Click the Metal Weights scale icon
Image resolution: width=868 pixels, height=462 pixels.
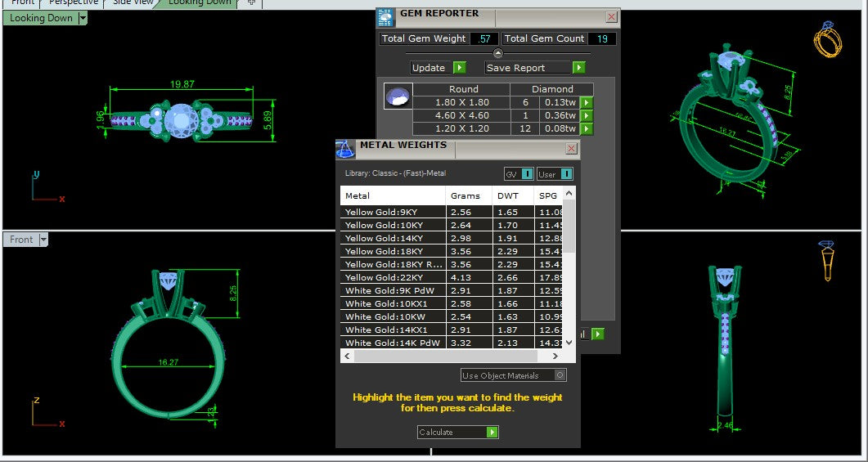(345, 150)
